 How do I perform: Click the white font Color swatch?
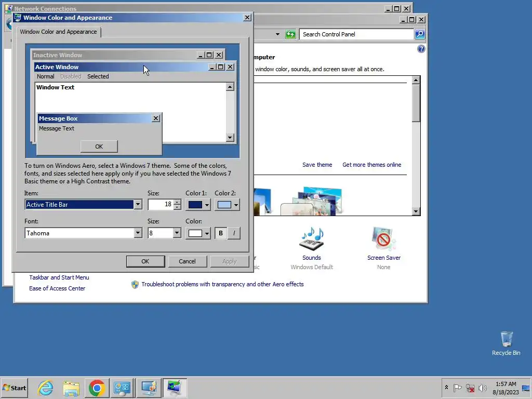pos(195,233)
